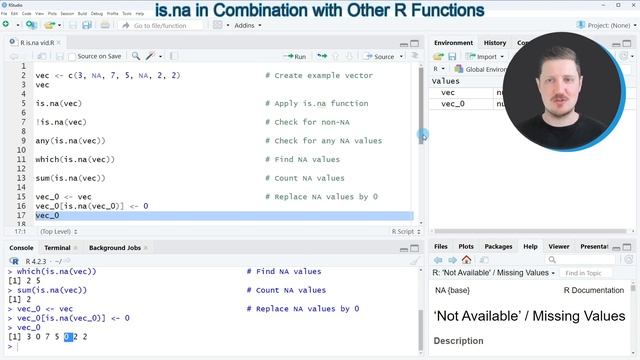640x360 pixels.
Task: Switch to the Terminal tab
Action: tap(57, 248)
